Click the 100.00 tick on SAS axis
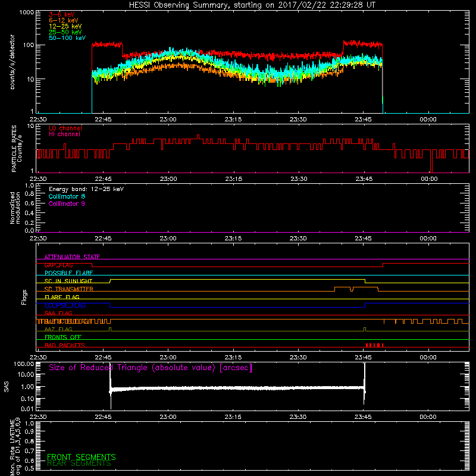Viewport: 476px width, 476px height. (24, 364)
